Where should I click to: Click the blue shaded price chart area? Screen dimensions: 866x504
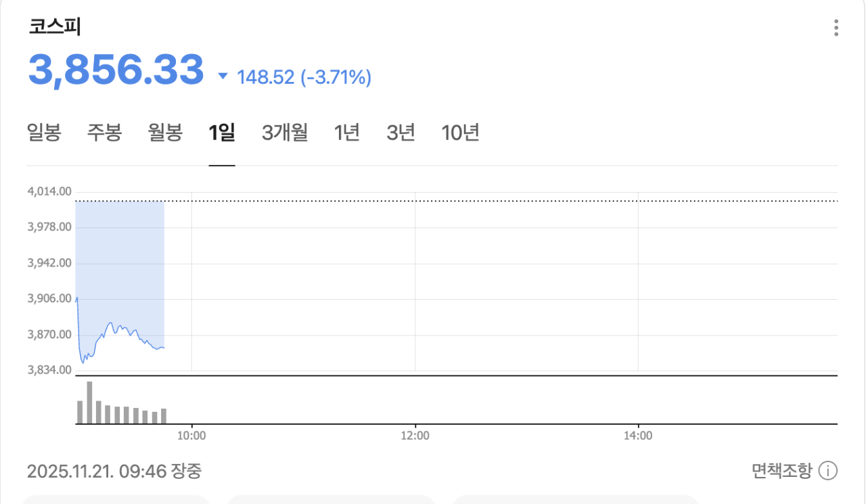pyautogui.click(x=120, y=257)
